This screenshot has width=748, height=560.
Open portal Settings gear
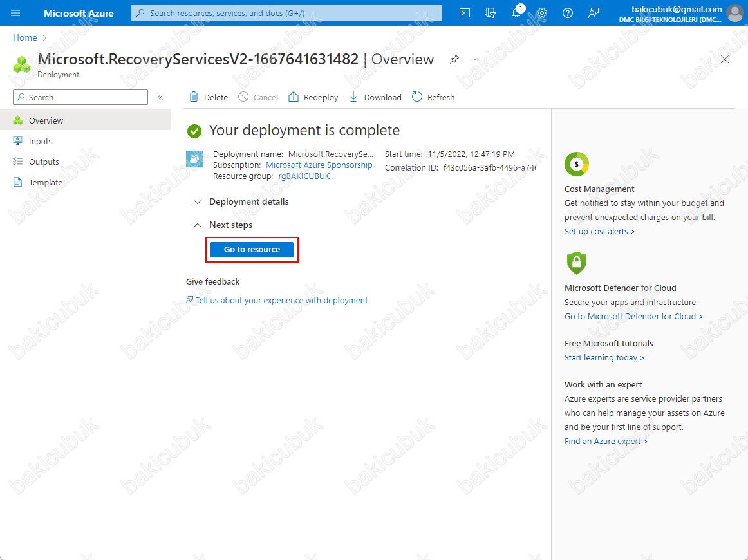542,13
